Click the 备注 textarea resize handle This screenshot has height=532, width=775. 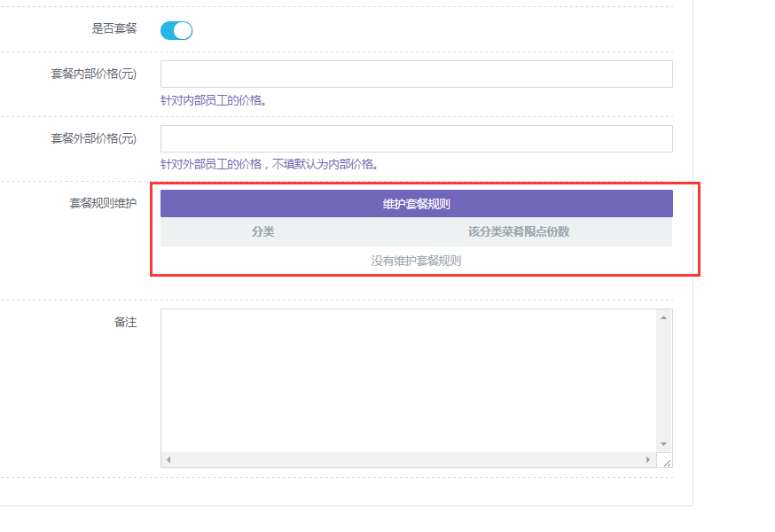(666, 461)
